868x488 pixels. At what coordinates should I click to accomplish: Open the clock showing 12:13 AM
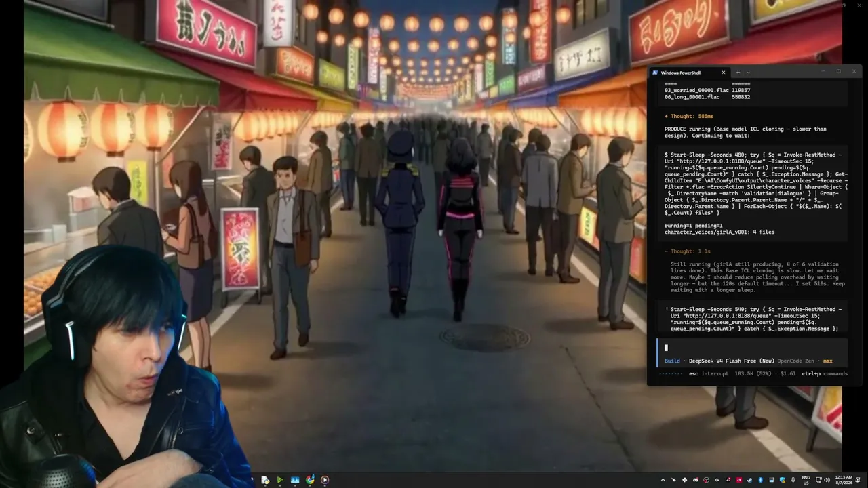pos(844,480)
